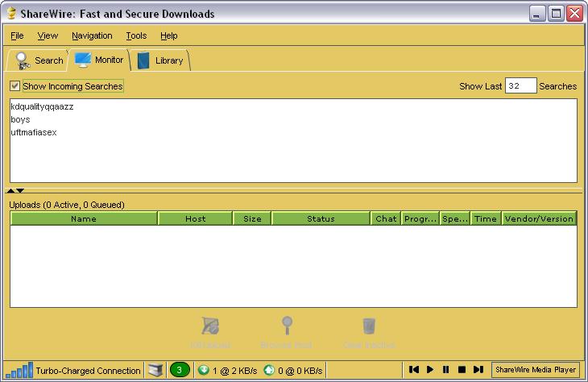Screen dimensions: 588x382
Task: Maximize the ShareWire window
Action: tap(556, 14)
